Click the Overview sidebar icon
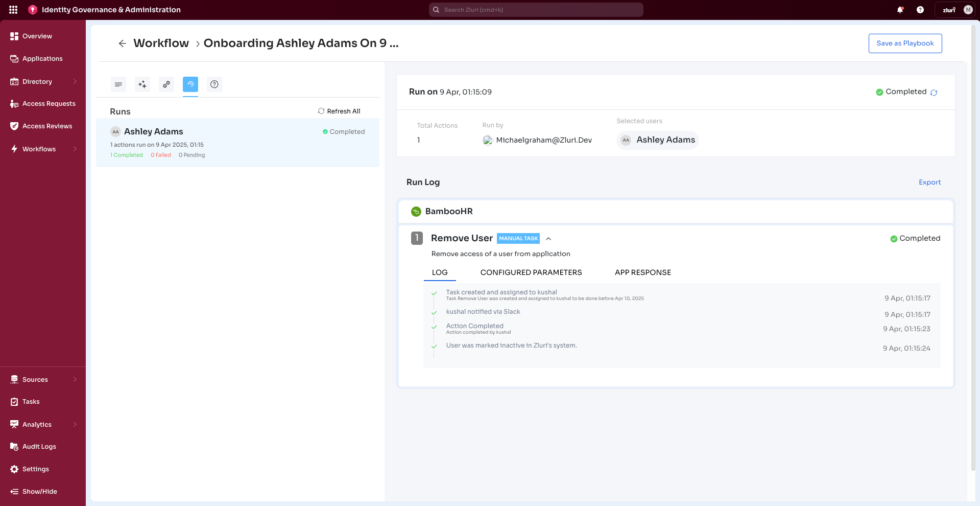Screen dimensions: 980x506 [x=14, y=36]
